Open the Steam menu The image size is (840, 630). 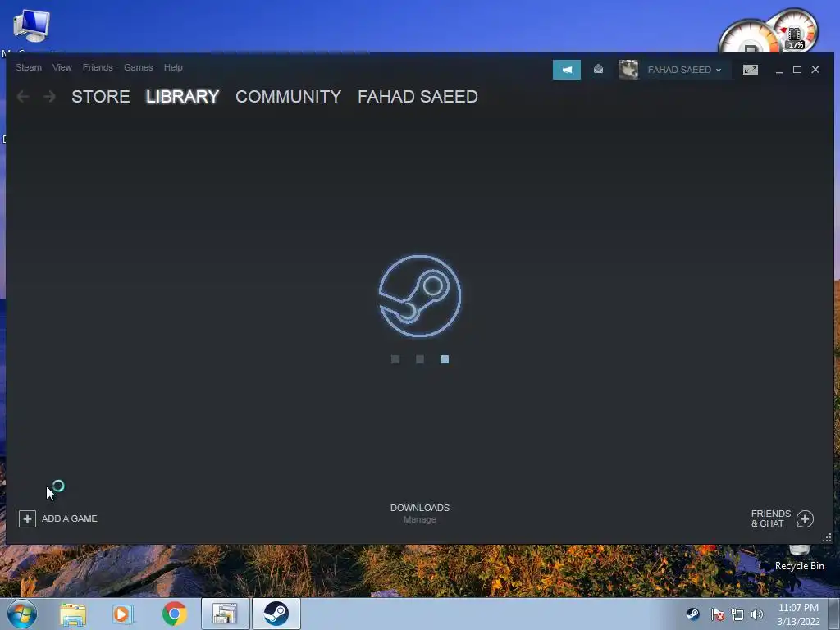pyautogui.click(x=29, y=67)
